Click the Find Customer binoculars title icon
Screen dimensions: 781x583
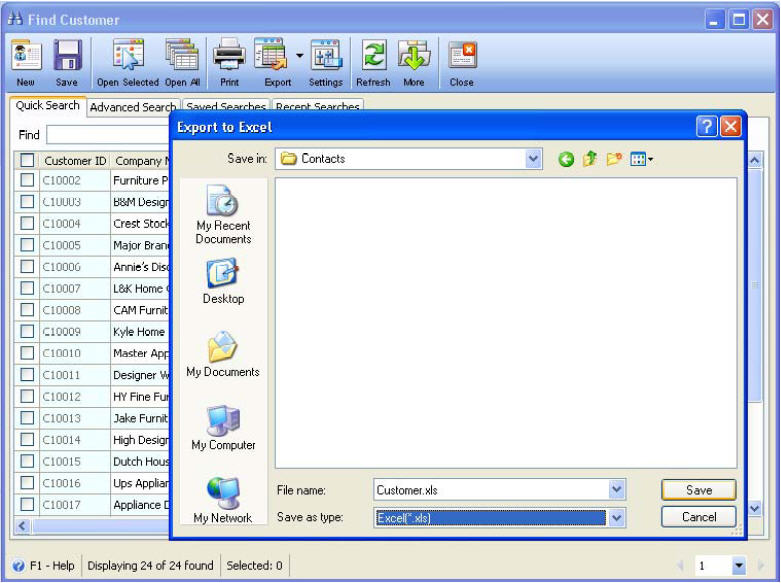pyautogui.click(x=15, y=19)
